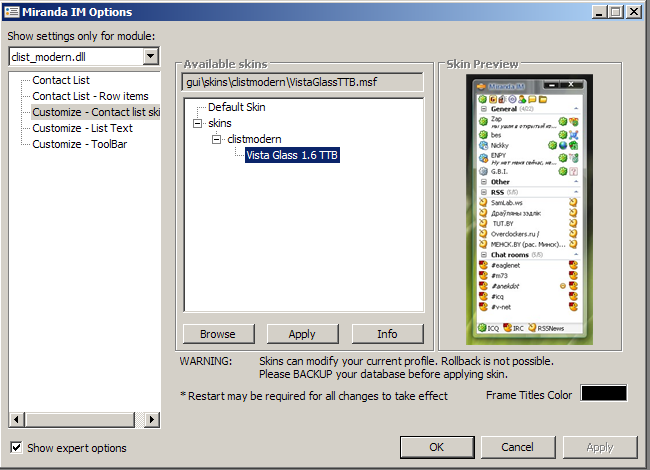Click the restart required note text
This screenshot has width=650, height=470.
pyautogui.click(x=314, y=396)
